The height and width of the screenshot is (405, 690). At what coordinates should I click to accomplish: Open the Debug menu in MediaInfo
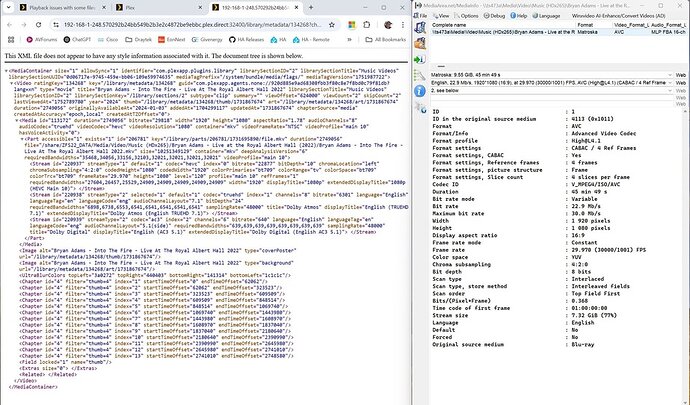tap(495, 15)
